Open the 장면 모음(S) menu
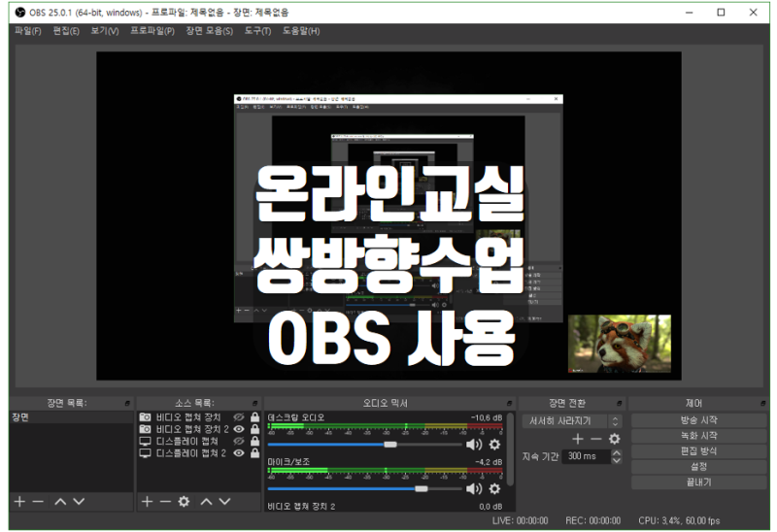 tap(209, 31)
